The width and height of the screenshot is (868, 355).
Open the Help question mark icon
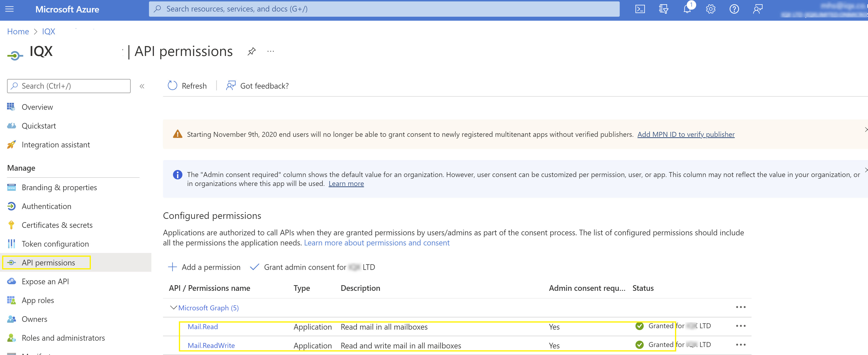[x=734, y=9]
